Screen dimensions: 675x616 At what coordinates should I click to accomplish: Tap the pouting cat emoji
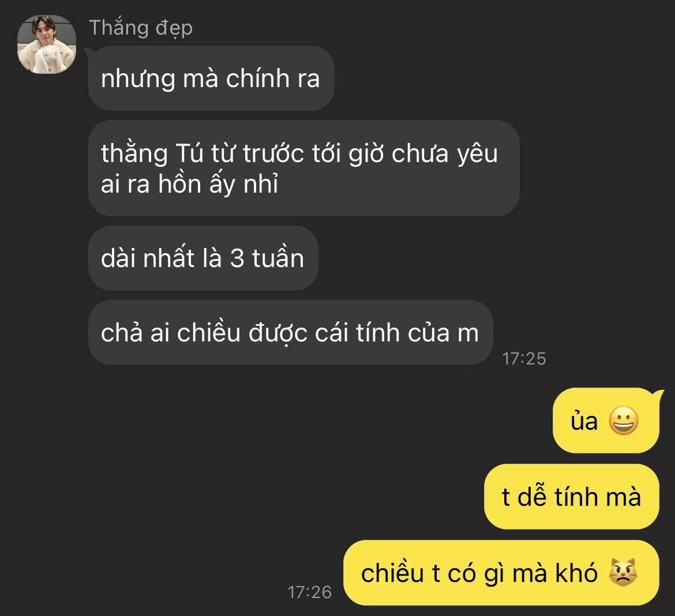(623, 572)
